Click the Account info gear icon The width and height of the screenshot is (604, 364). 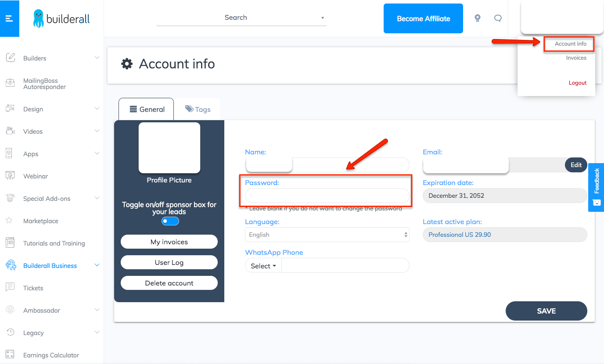point(127,64)
